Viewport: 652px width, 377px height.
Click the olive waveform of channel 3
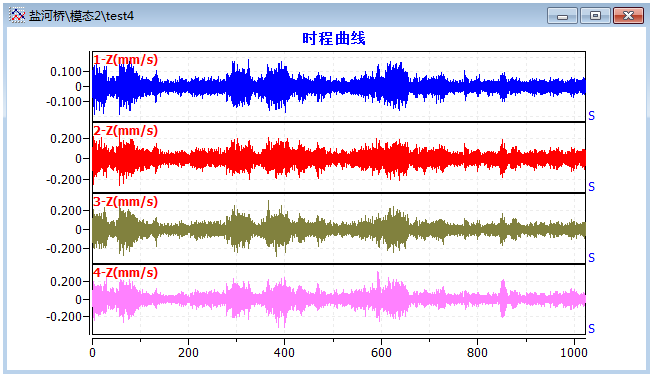click(x=338, y=229)
